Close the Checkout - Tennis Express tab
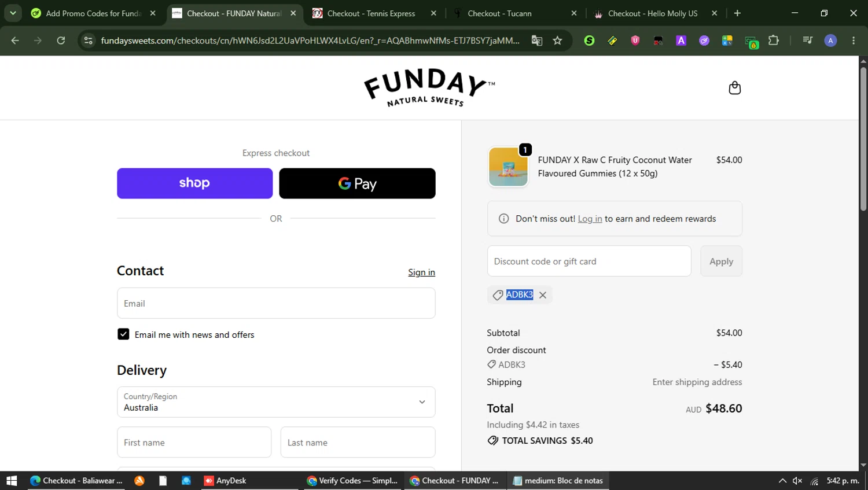868x490 pixels. pyautogui.click(x=433, y=13)
